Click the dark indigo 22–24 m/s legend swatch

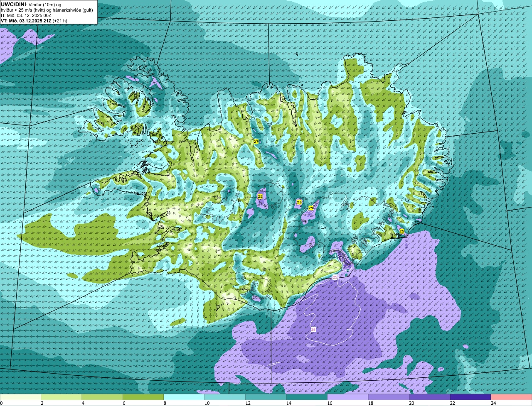point(470,397)
